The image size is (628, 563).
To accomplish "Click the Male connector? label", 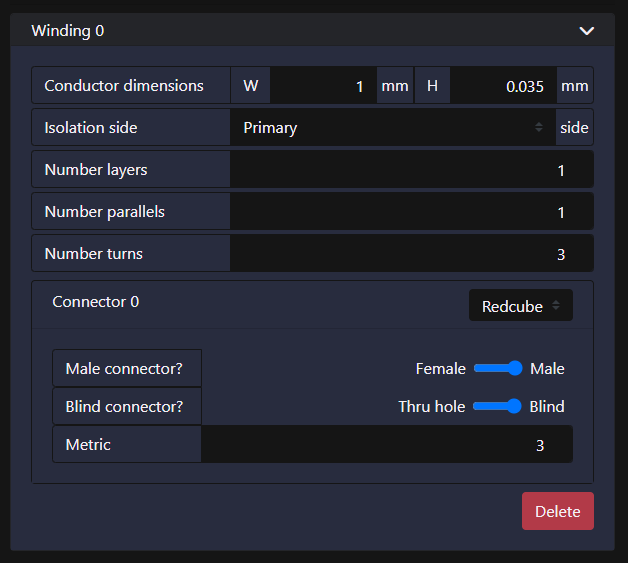I will pyautogui.click(x=124, y=368).
